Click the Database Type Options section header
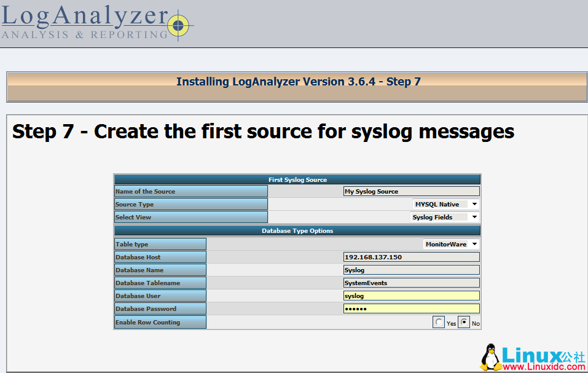This screenshot has width=588, height=373. click(x=297, y=230)
